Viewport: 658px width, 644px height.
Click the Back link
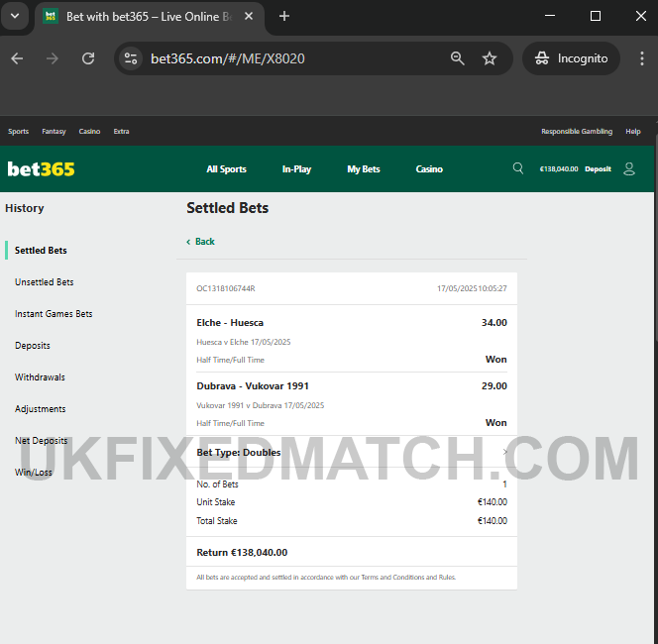coord(200,242)
